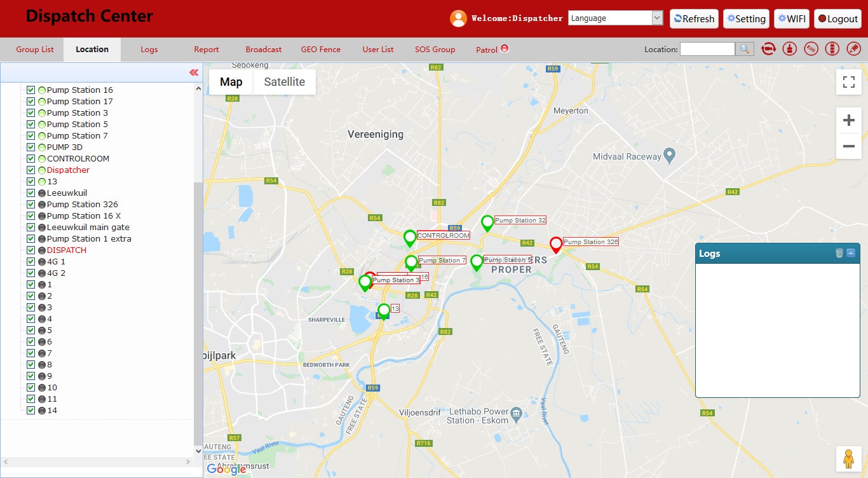Select the pencil draw tool icon

[x=853, y=49]
